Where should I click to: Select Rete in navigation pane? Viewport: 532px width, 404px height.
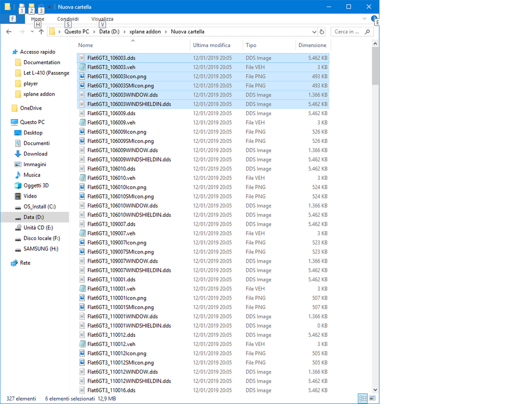click(x=25, y=263)
